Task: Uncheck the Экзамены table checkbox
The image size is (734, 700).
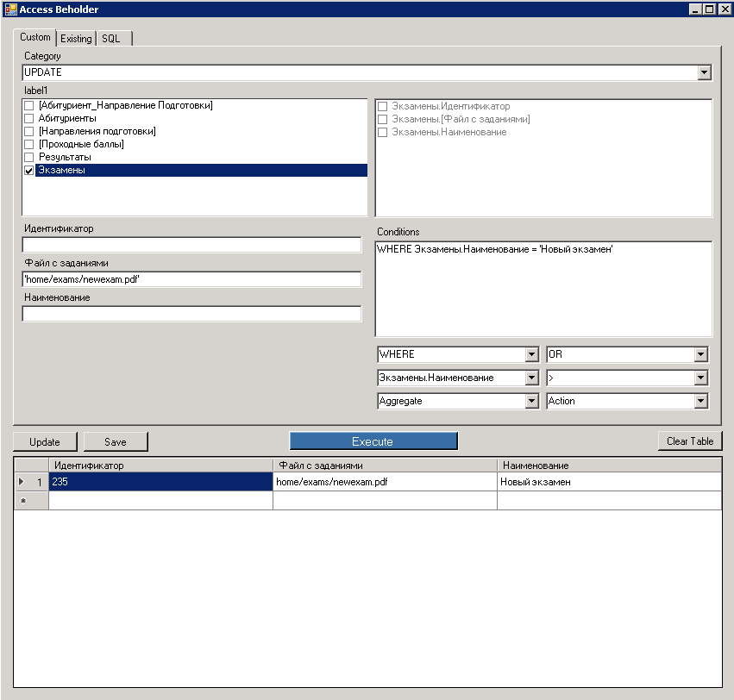Action: [x=28, y=169]
